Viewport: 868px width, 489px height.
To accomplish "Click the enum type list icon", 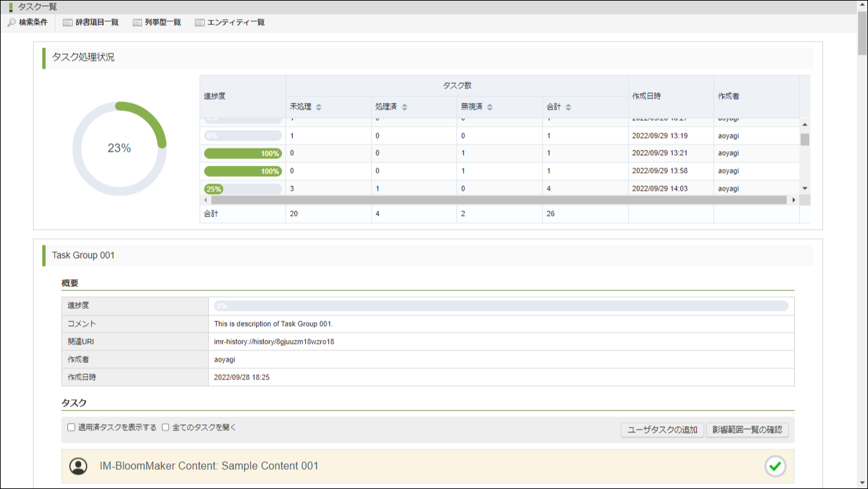I will pos(137,22).
